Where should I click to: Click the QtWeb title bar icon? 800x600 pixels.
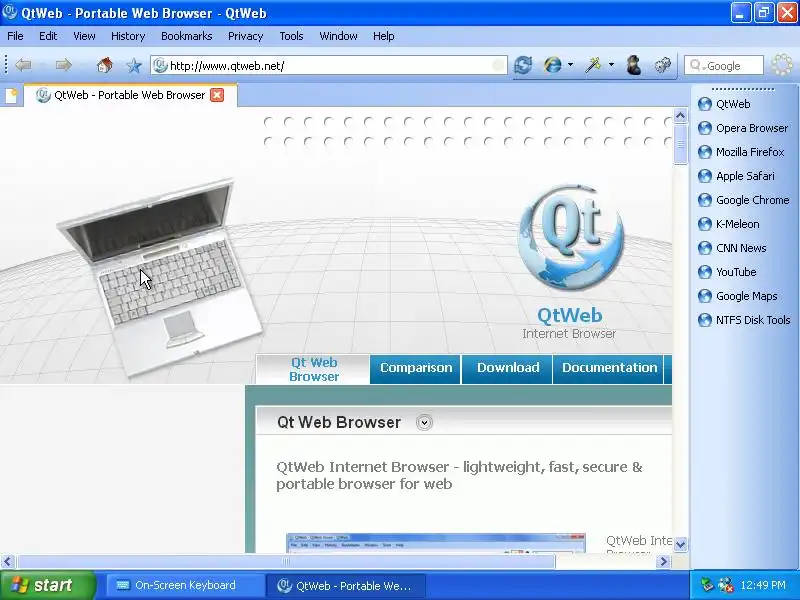coord(10,12)
